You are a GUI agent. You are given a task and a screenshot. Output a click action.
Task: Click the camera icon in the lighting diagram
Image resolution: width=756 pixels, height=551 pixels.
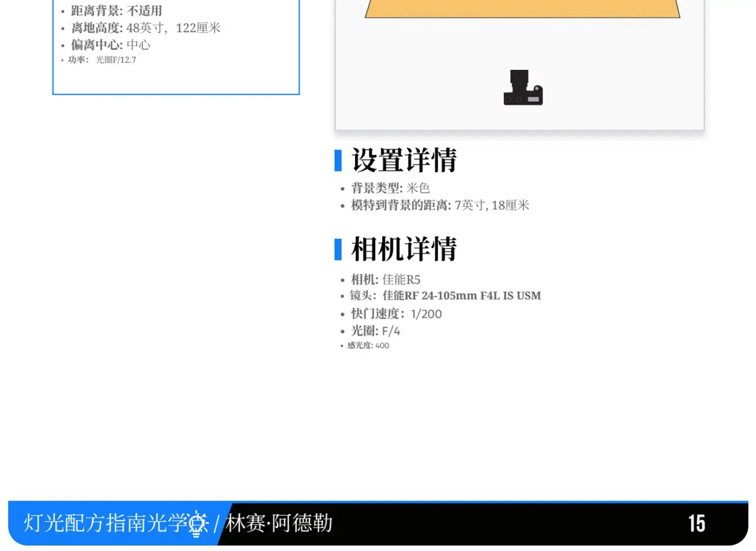(x=523, y=88)
